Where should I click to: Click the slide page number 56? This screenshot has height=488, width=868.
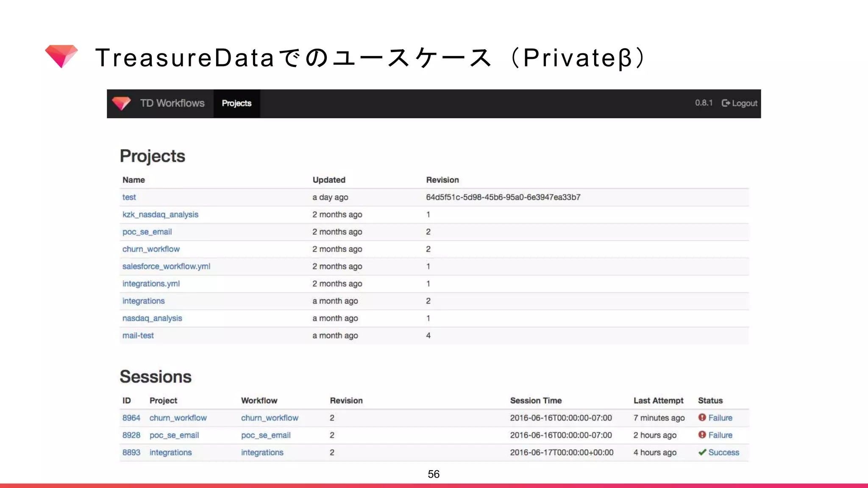pyautogui.click(x=434, y=474)
